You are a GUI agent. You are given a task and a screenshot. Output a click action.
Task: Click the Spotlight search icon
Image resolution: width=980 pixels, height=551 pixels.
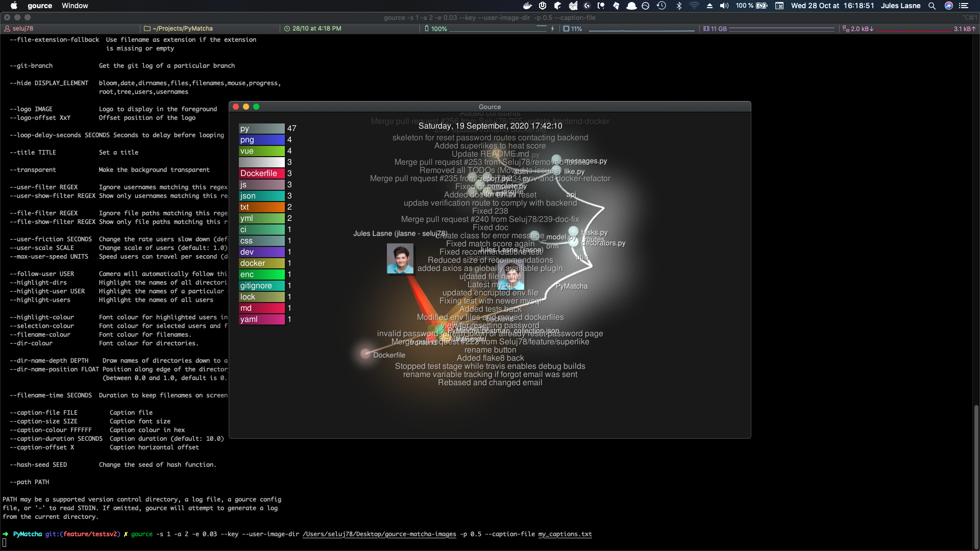(932, 6)
